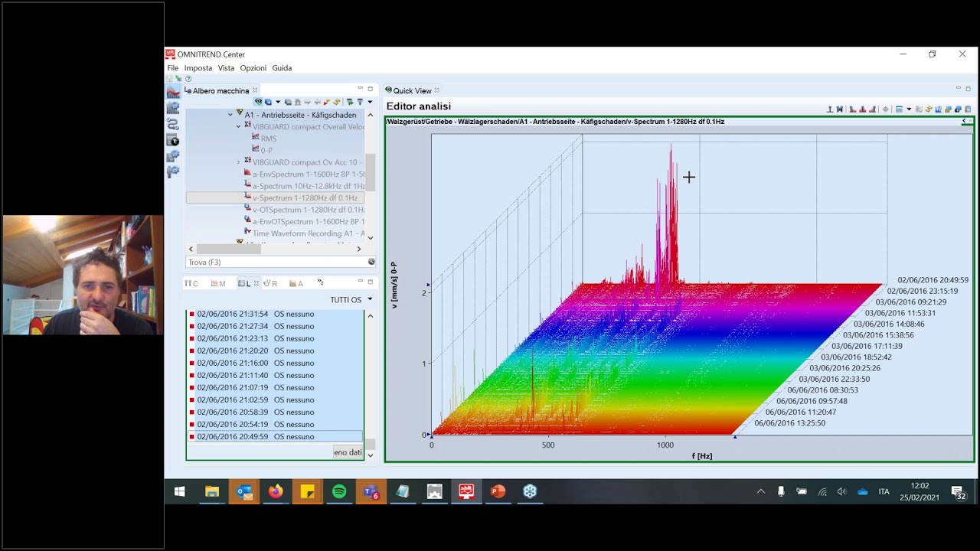Open the machine configuration sidebar icon with gear
The height and width of the screenshot is (551, 980).
click(x=173, y=108)
